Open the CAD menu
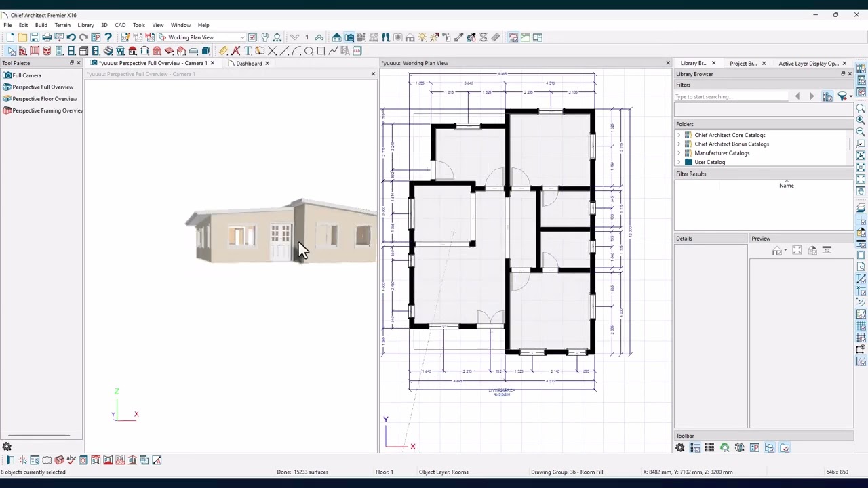The image size is (868, 488). (120, 25)
